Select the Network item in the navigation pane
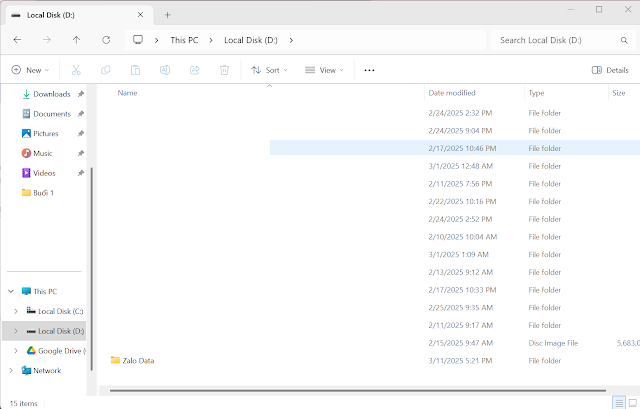The width and height of the screenshot is (640, 409). click(46, 370)
